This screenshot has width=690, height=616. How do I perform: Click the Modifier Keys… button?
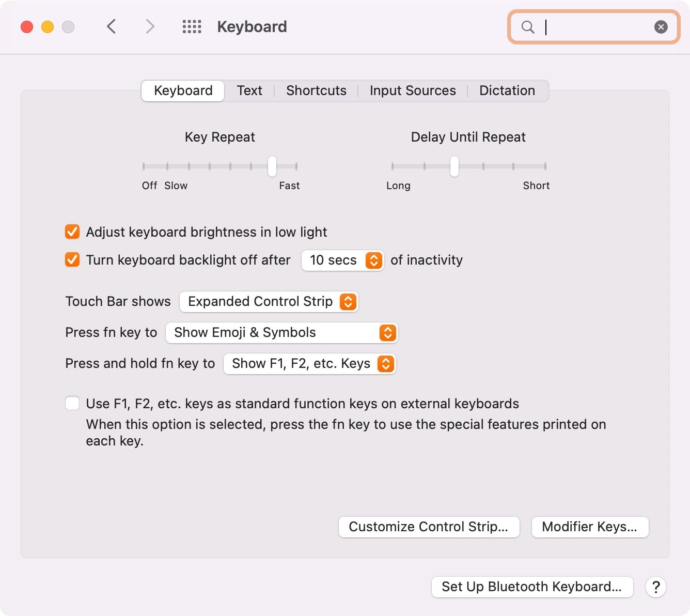click(590, 527)
